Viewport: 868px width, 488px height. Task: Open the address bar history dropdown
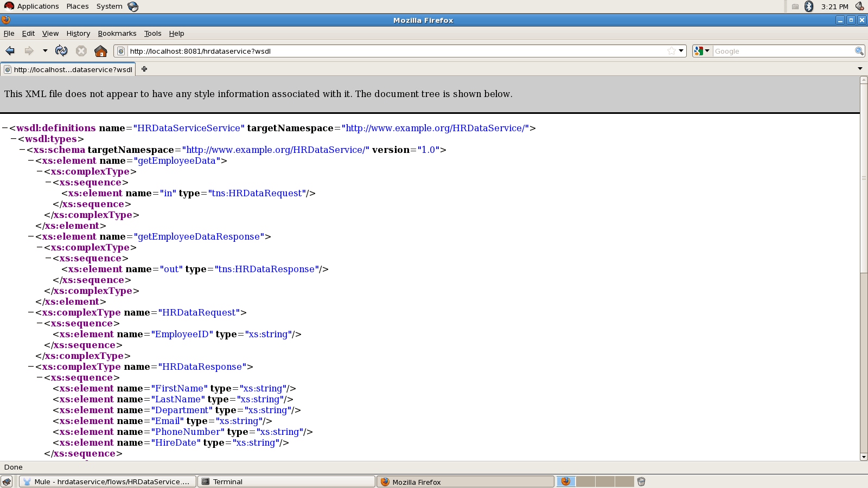(681, 51)
